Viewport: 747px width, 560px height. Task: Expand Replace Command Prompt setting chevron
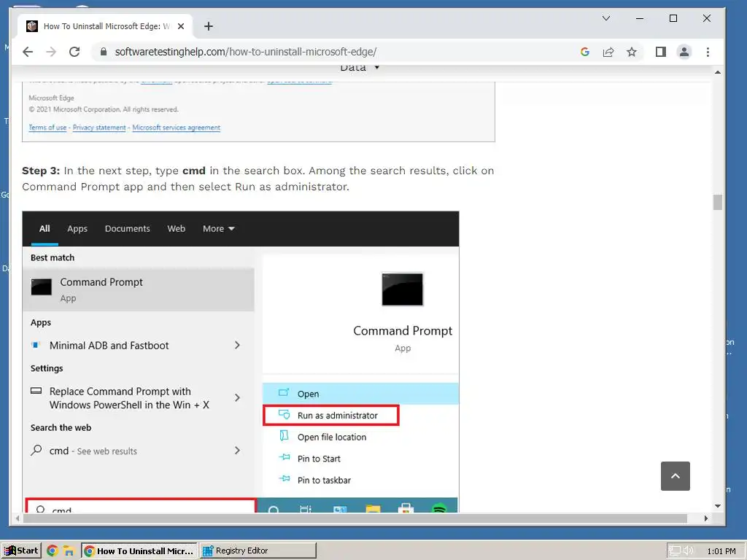tap(237, 397)
